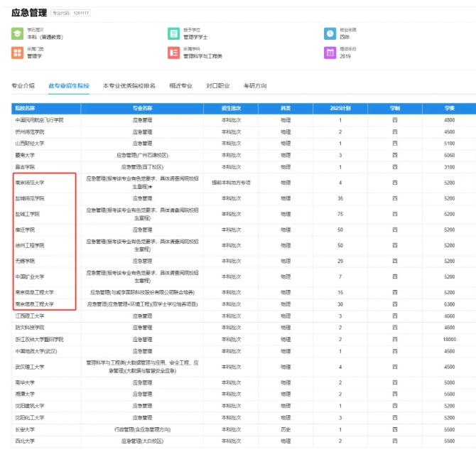
Task: Click the 应急管理 page title
Action: 29,13
